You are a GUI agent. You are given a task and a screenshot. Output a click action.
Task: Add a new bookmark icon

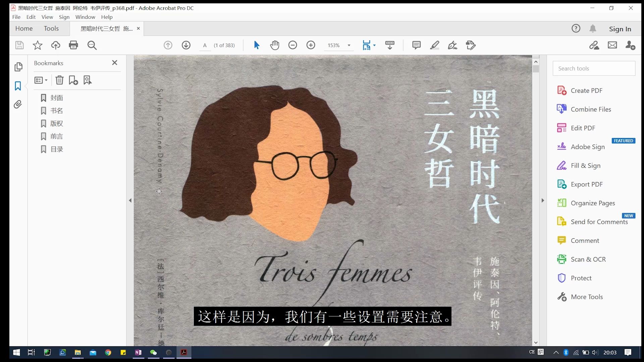[73, 80]
